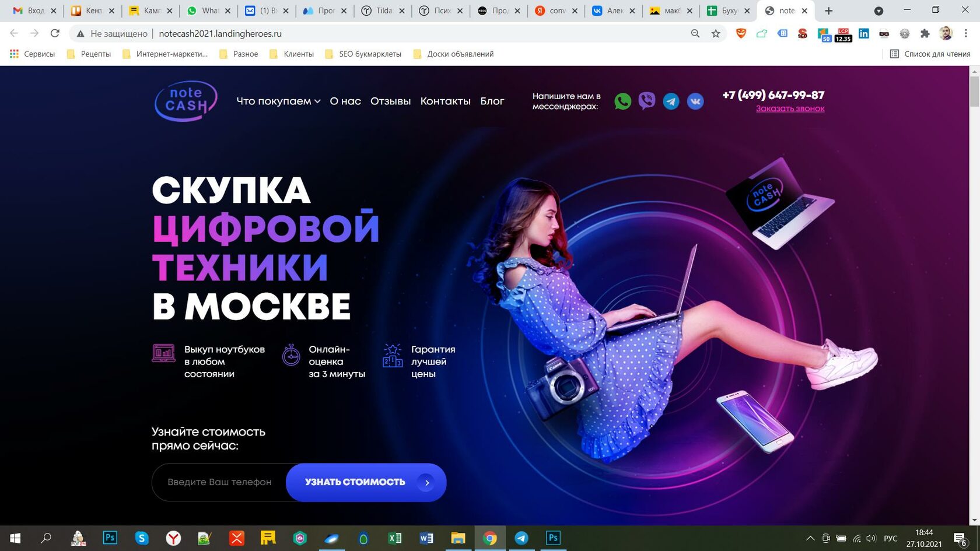
Task: Show hidden system tray icons
Action: [x=810, y=538]
